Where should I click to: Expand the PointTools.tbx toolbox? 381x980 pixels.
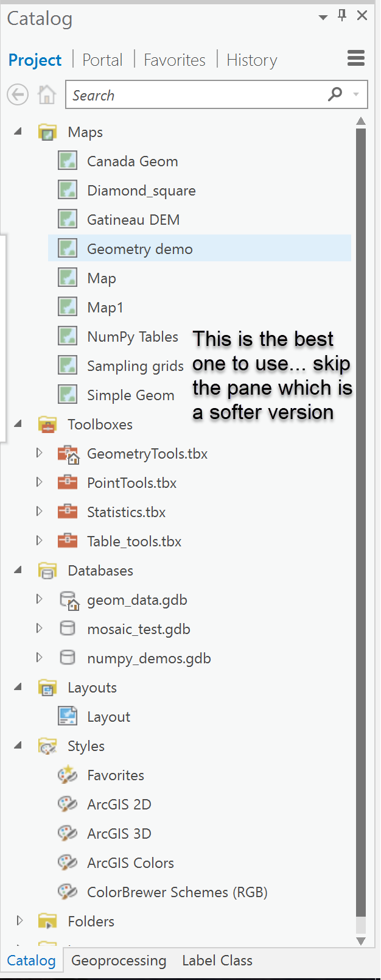click(40, 482)
